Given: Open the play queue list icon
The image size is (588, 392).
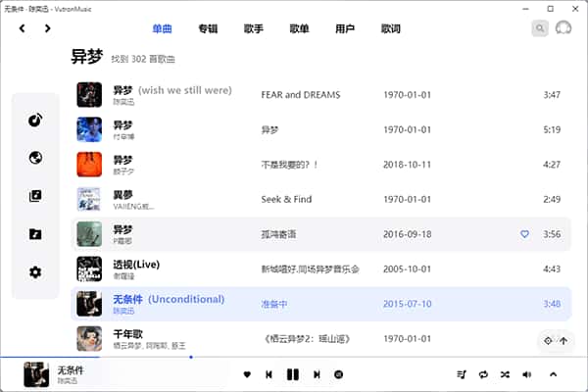Looking at the screenshot, I should point(462,374).
